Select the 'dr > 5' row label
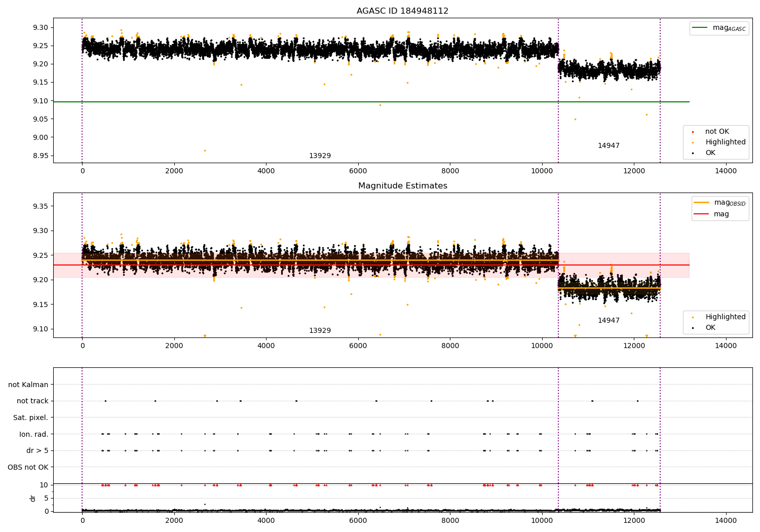Screen dimensions: 760x532 [37, 450]
